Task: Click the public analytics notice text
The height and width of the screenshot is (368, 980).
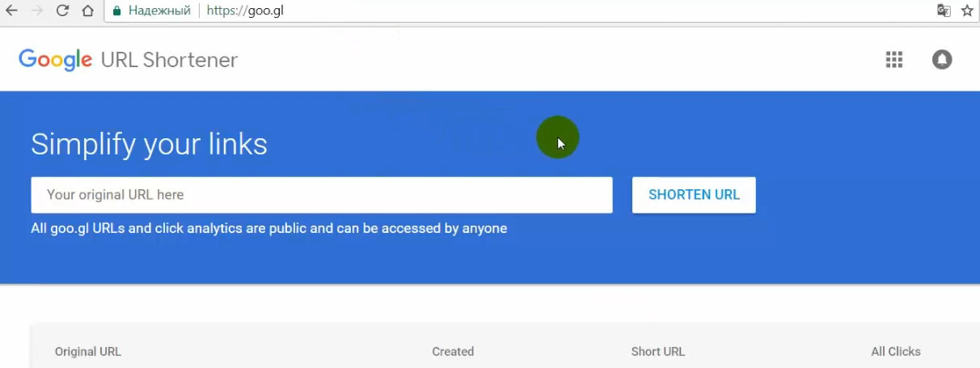Action: click(269, 229)
